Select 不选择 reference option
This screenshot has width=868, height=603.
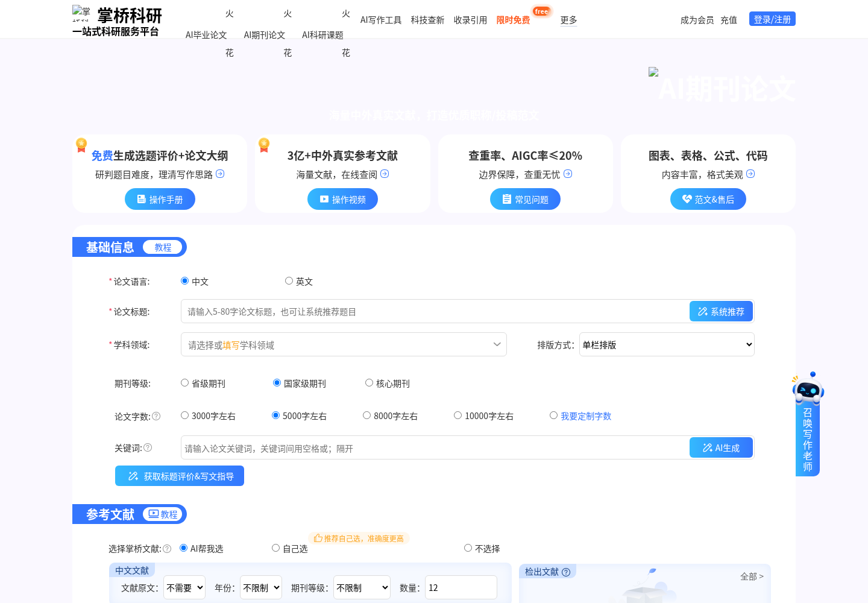(468, 548)
